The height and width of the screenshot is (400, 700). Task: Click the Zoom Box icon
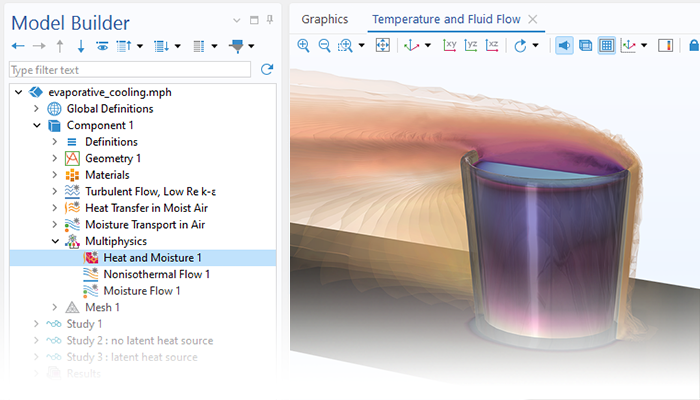(345, 45)
